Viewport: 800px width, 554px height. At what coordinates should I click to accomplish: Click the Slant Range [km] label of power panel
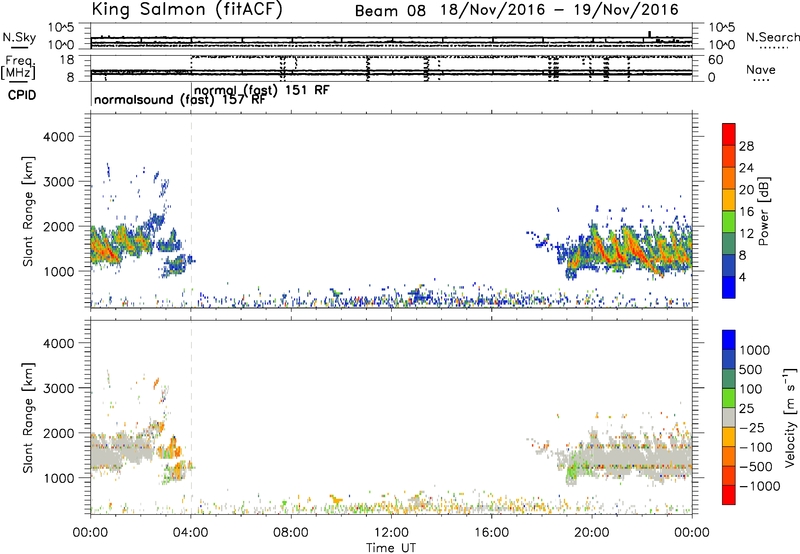click(x=28, y=211)
